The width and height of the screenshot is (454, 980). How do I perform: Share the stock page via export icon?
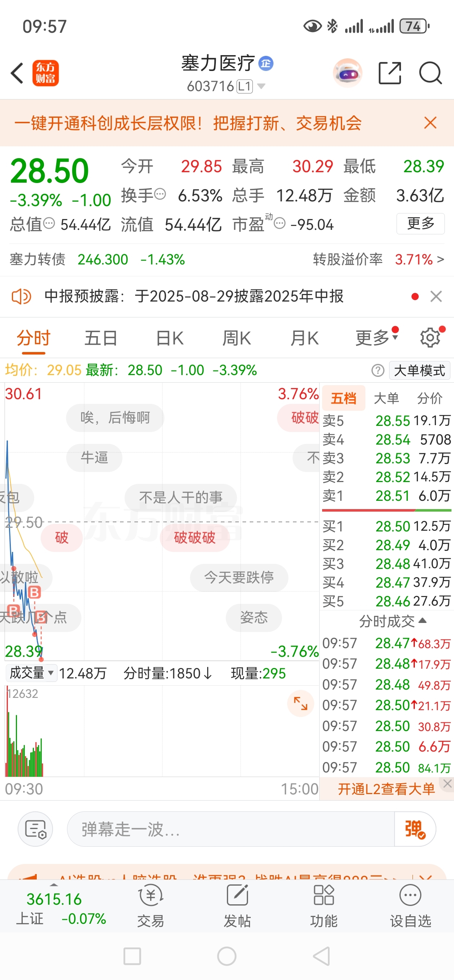(390, 73)
